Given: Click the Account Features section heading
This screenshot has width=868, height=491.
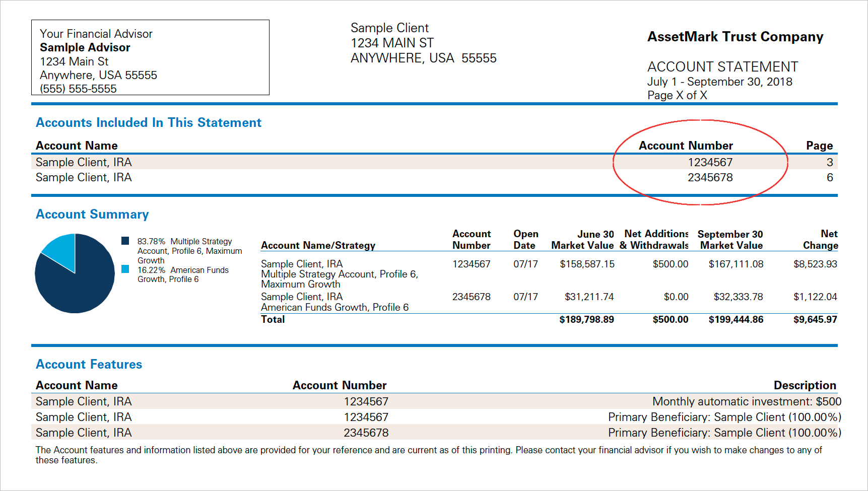Looking at the screenshot, I should [89, 364].
